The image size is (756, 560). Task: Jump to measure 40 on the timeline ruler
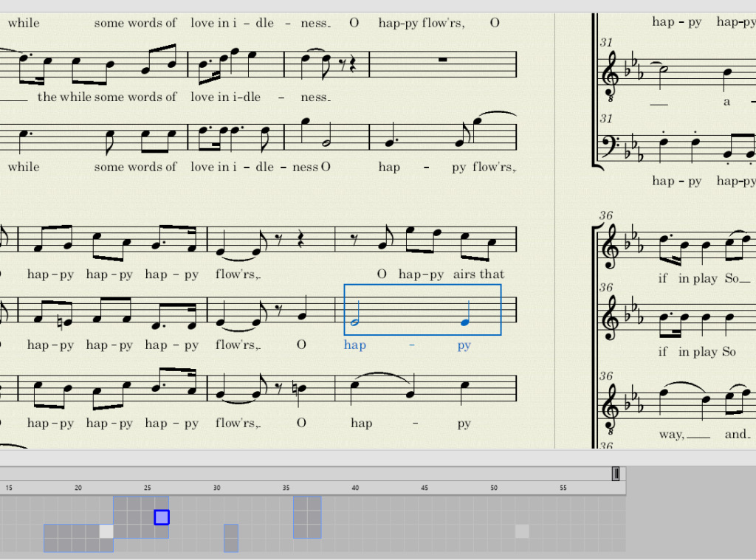coord(355,488)
